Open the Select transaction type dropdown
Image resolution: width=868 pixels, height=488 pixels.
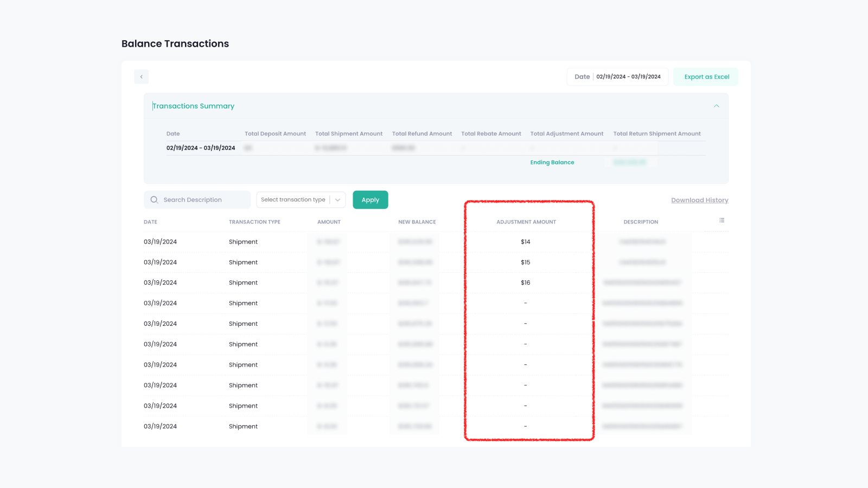[x=296, y=200]
